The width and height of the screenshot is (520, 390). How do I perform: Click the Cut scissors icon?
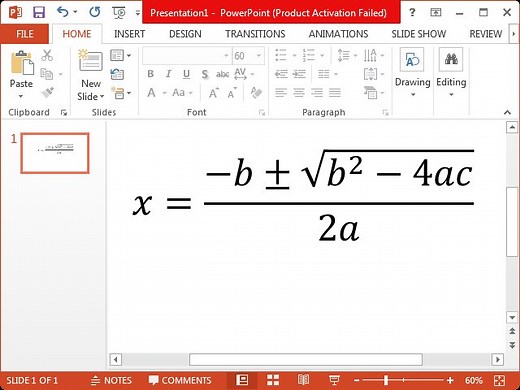click(x=47, y=55)
